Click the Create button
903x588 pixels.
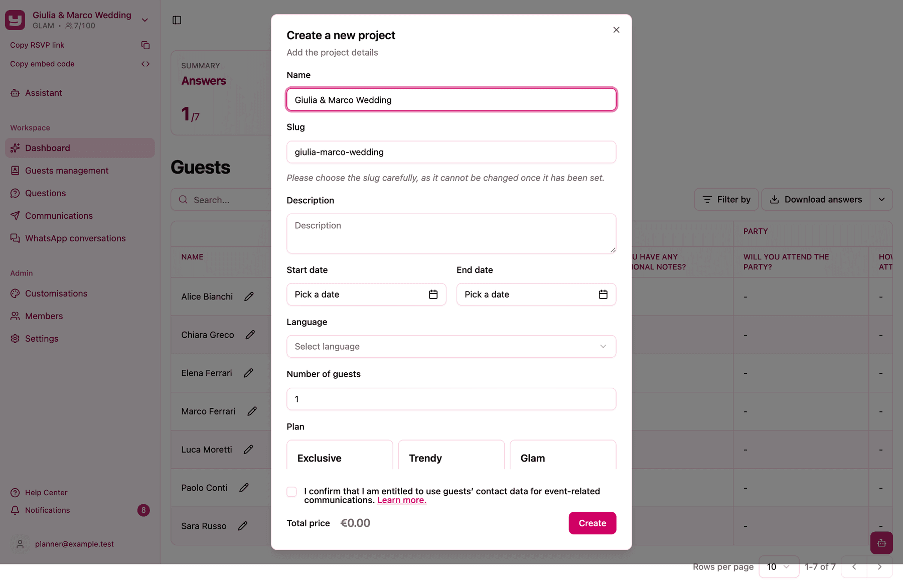click(x=592, y=523)
